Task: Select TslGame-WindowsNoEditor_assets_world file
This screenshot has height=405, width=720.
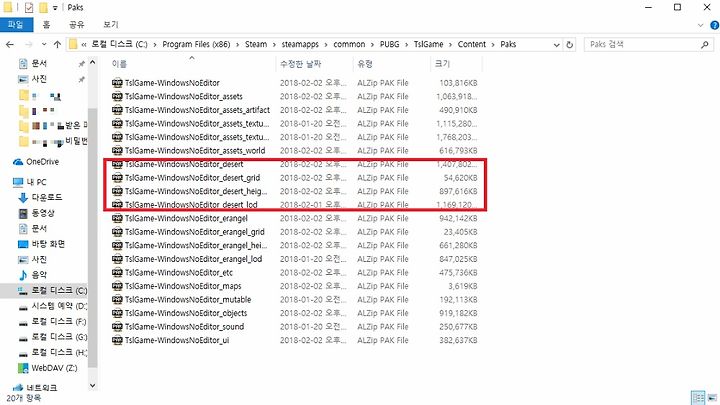Action: click(195, 151)
